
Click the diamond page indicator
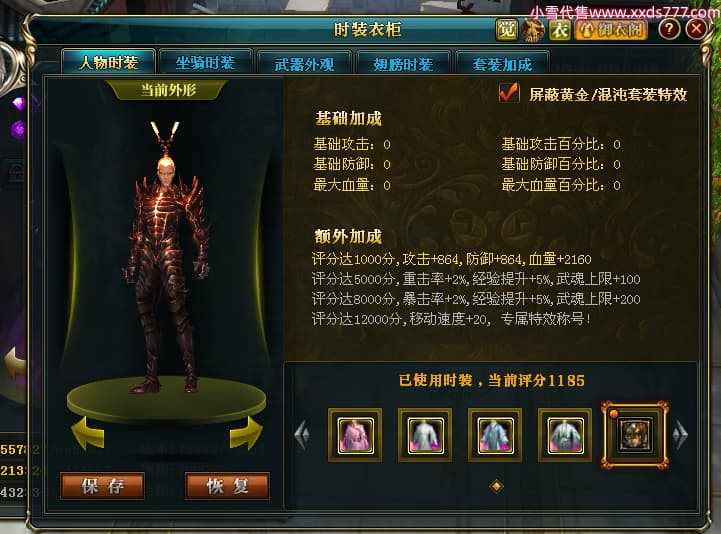(x=497, y=486)
